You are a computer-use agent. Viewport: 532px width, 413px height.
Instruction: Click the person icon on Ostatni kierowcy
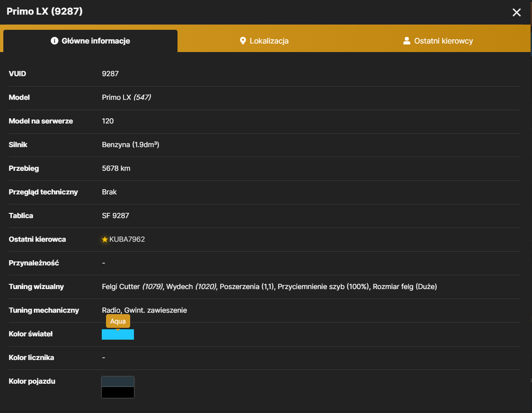pos(406,41)
